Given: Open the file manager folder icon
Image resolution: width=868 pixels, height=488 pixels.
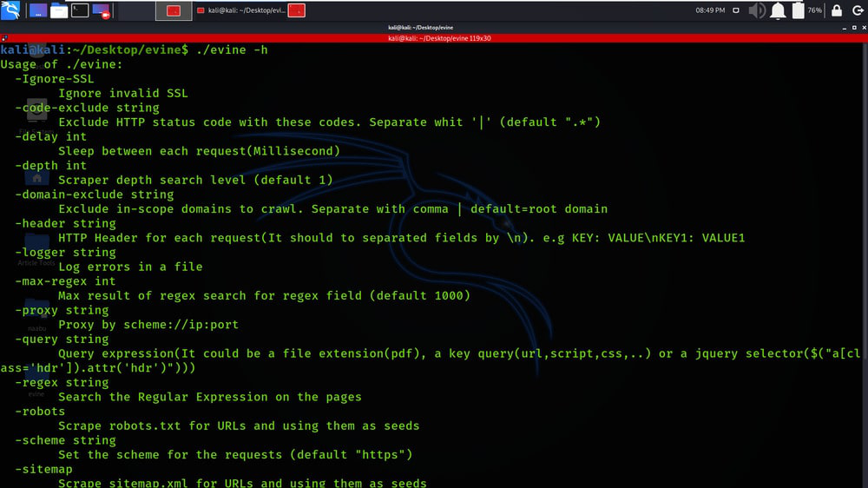Looking at the screenshot, I should coord(59,10).
